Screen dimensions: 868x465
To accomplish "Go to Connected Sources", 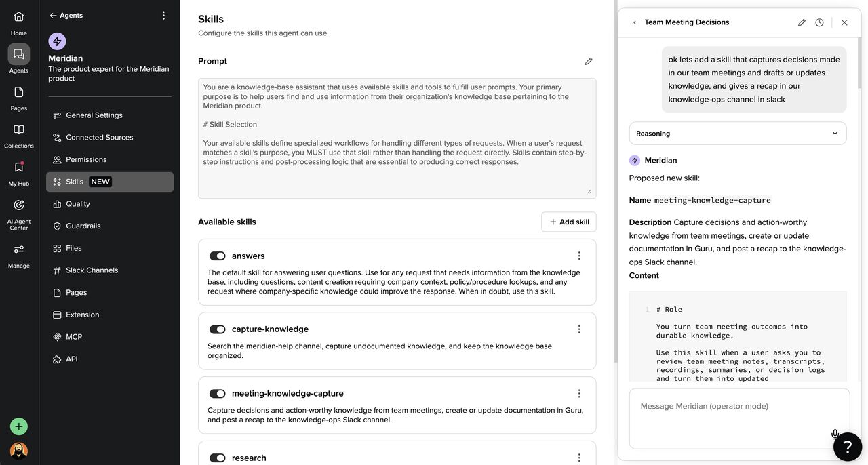I will tap(110, 138).
